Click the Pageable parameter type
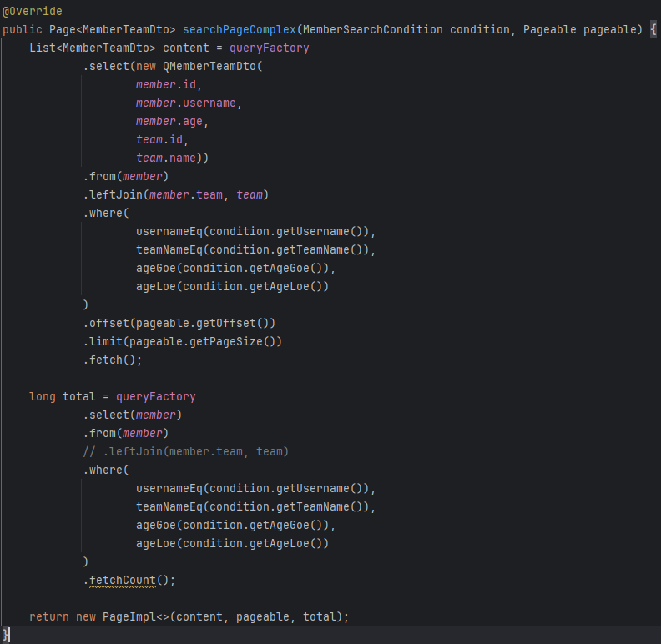Viewport: 661px width, 644px height. point(550,29)
